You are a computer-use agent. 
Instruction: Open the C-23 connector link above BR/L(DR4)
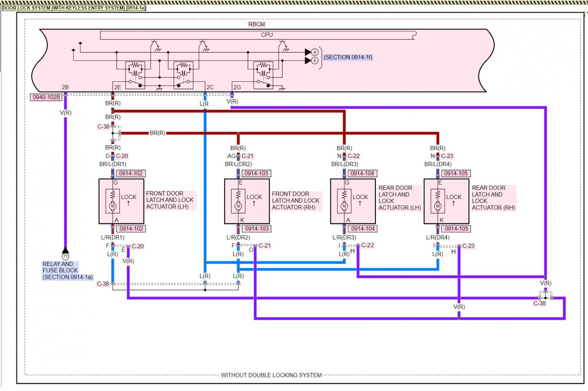coord(447,156)
